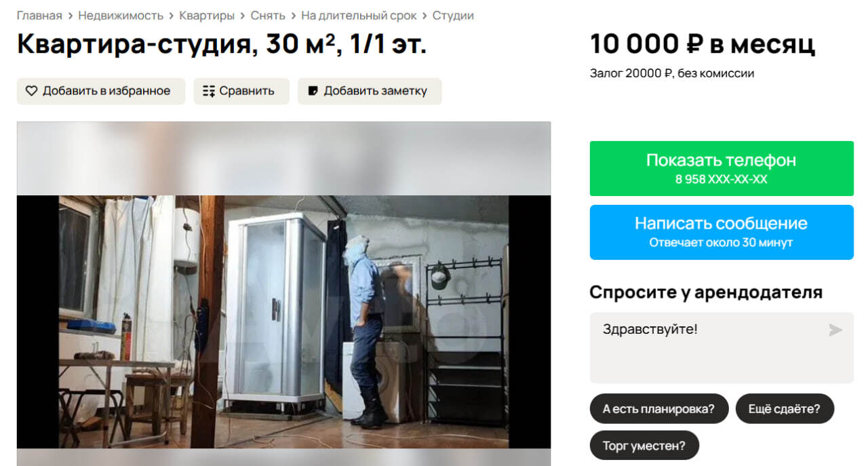868x466 pixels.
Task: Click the compare list icon
Action: 209,91
